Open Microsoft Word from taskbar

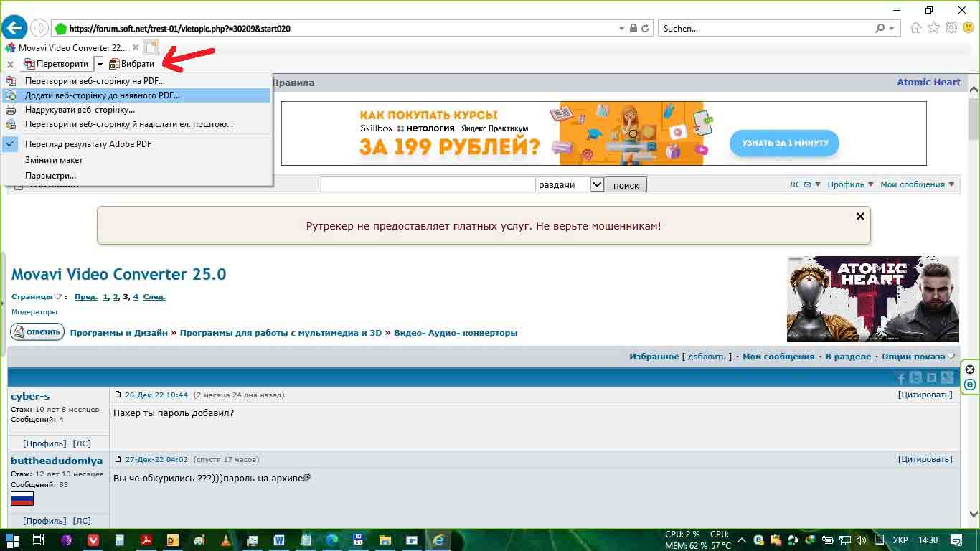tap(279, 540)
